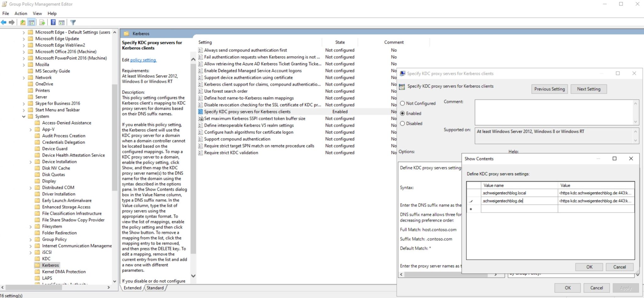Click the Filter toolbar icon

pos(73,22)
